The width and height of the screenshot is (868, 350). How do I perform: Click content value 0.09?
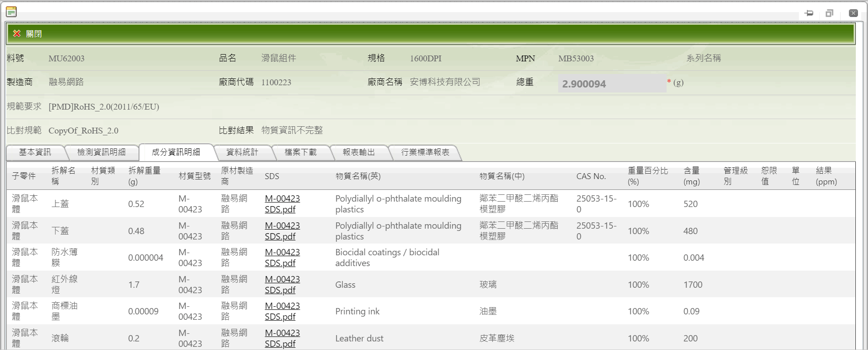point(691,311)
